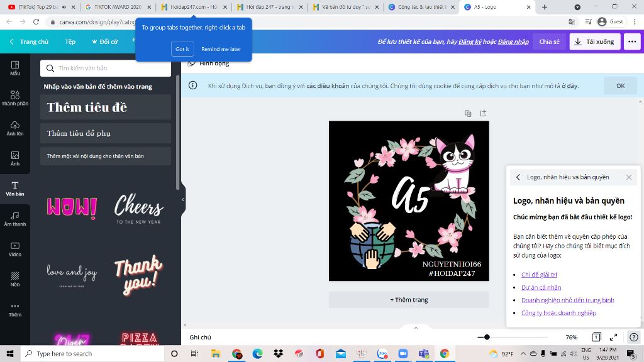The width and height of the screenshot is (644, 362).
Task: Switch to the Hỏi đáp 247 trang browser tab
Action: [x=269, y=7]
